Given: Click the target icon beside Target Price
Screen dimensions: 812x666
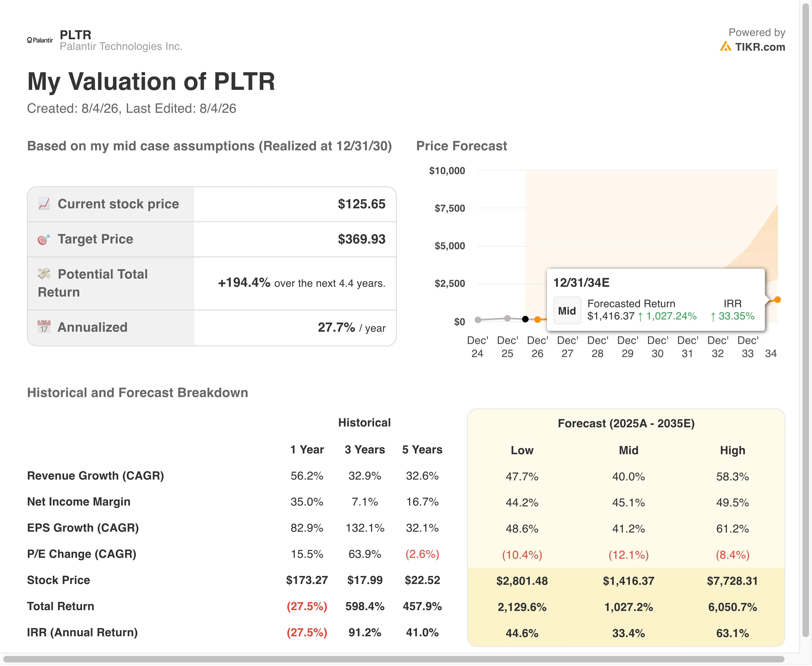Looking at the screenshot, I should point(44,239).
